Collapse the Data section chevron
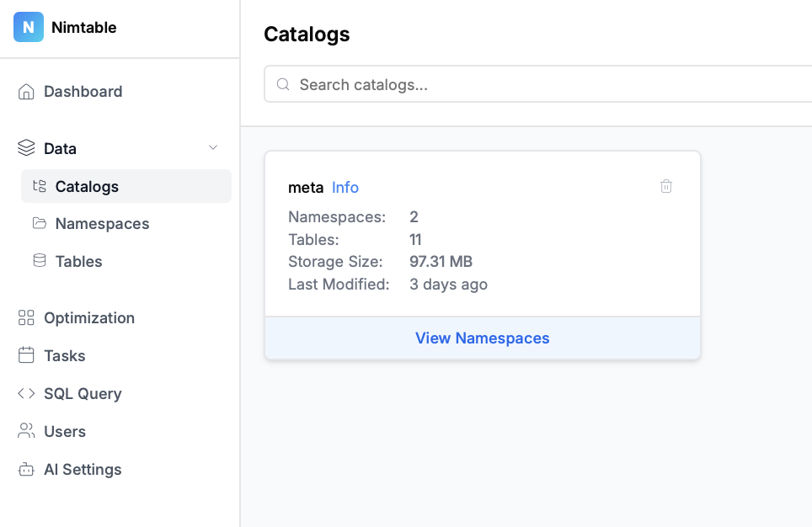Screen dimensions: 812x527 (213, 148)
